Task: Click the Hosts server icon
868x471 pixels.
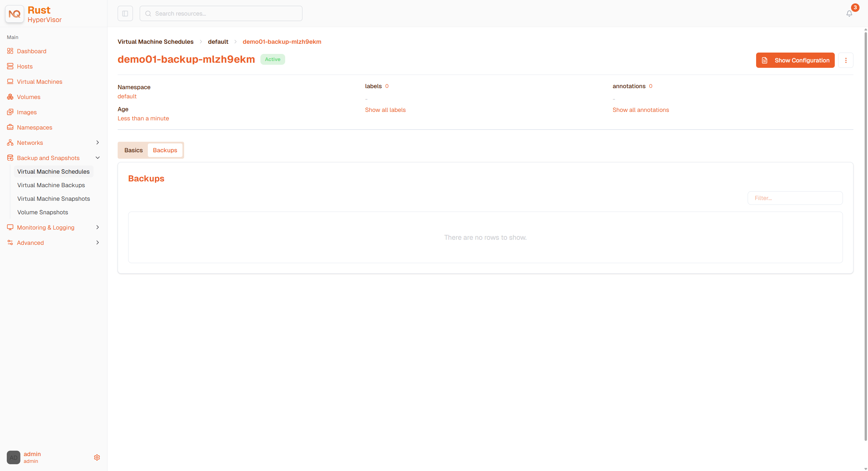Action: 10,66
